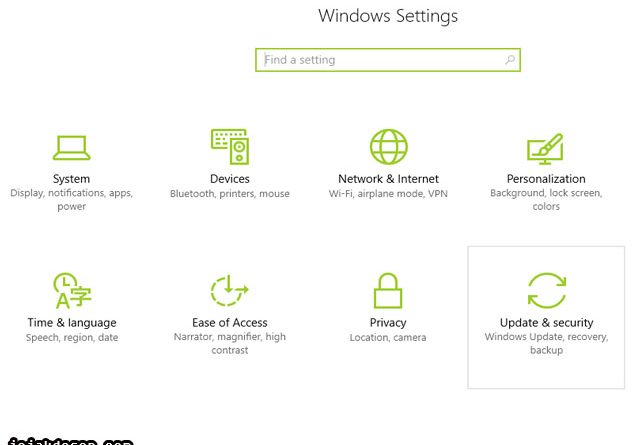The width and height of the screenshot is (640, 445).
Task: Select the Ease of Access label
Action: 230,323
